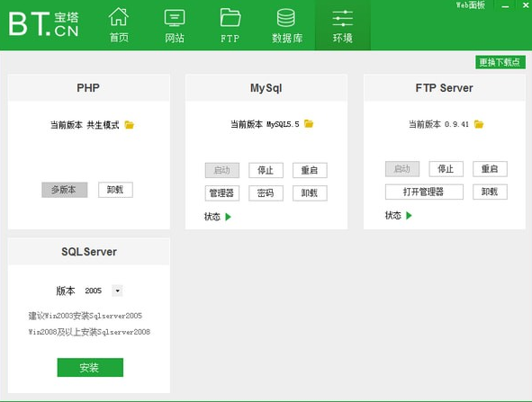
Task: Click FTP Server 状态 label
Action: pos(392,215)
